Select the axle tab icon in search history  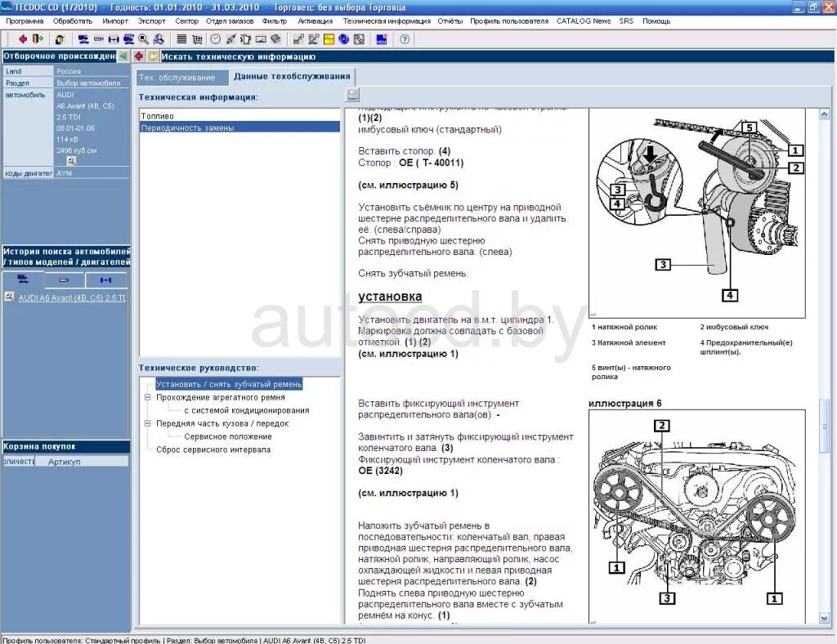click(105, 280)
